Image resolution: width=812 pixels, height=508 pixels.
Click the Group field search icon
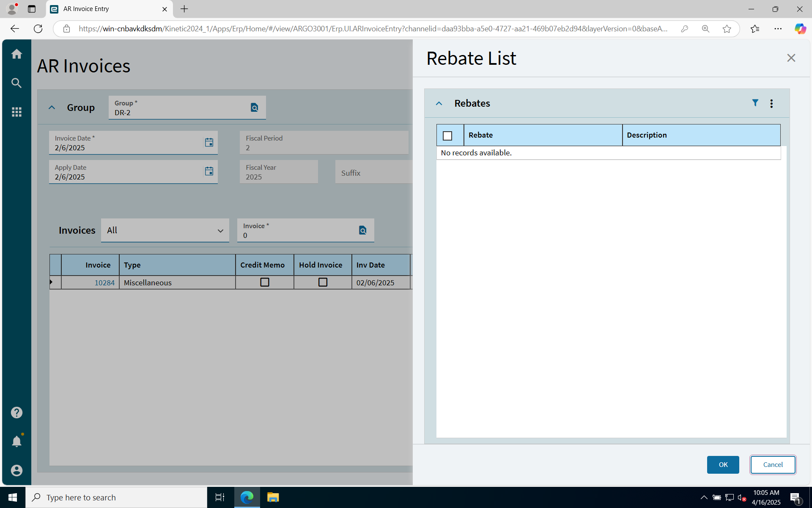(x=254, y=108)
